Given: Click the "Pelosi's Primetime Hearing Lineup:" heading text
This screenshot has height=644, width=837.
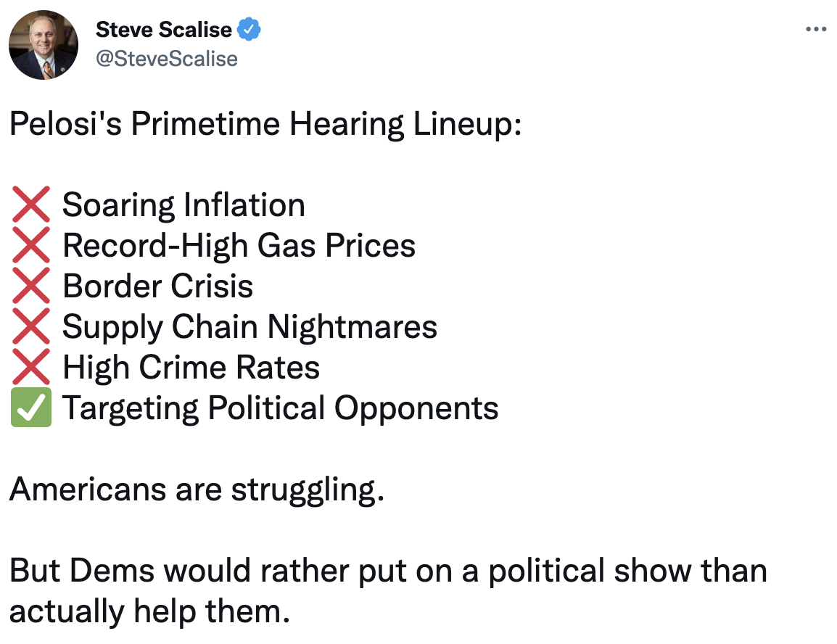Looking at the screenshot, I should pos(265,125).
